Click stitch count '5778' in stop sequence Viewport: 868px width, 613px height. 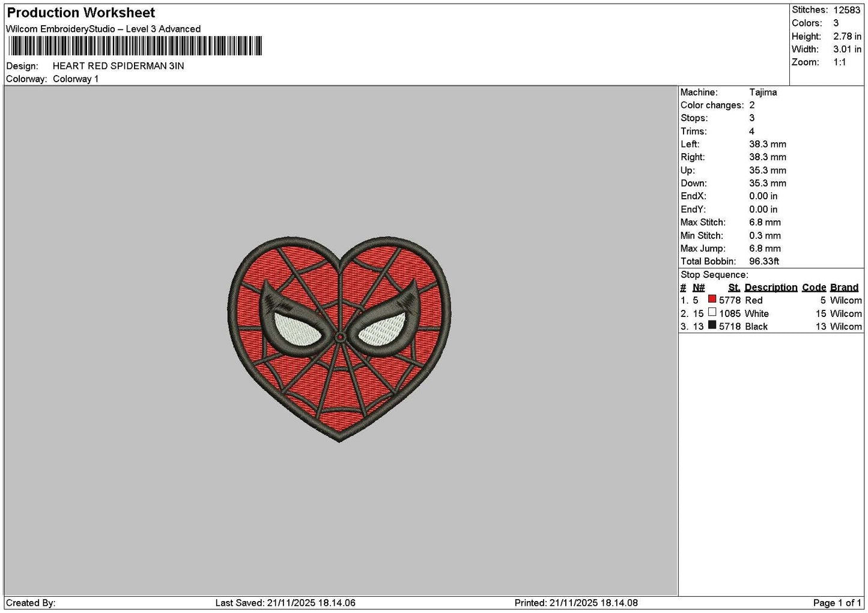(730, 301)
